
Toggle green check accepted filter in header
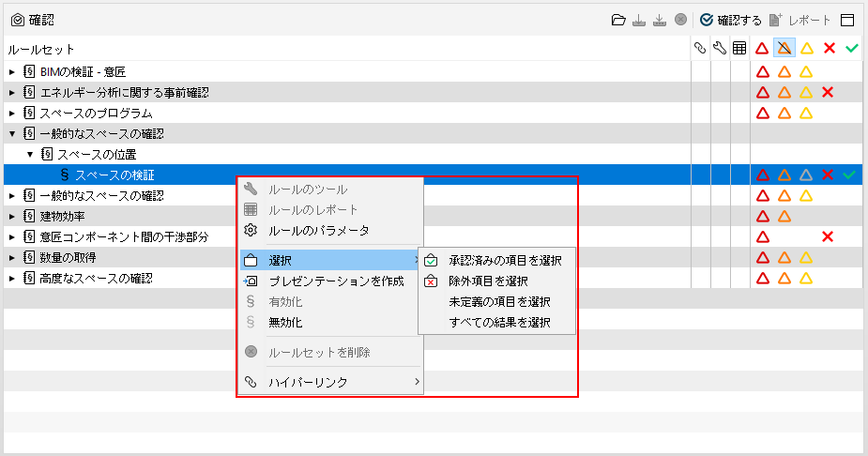(x=852, y=48)
